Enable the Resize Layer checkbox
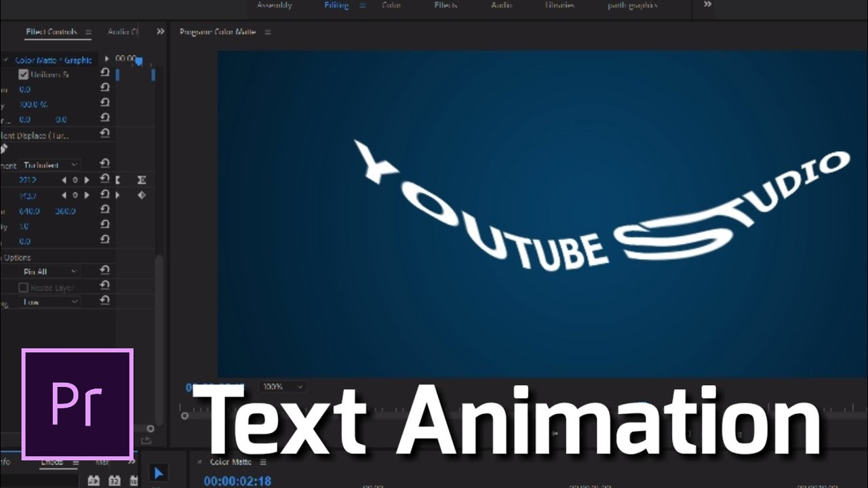Viewport: 868px width, 488px height. (x=23, y=287)
